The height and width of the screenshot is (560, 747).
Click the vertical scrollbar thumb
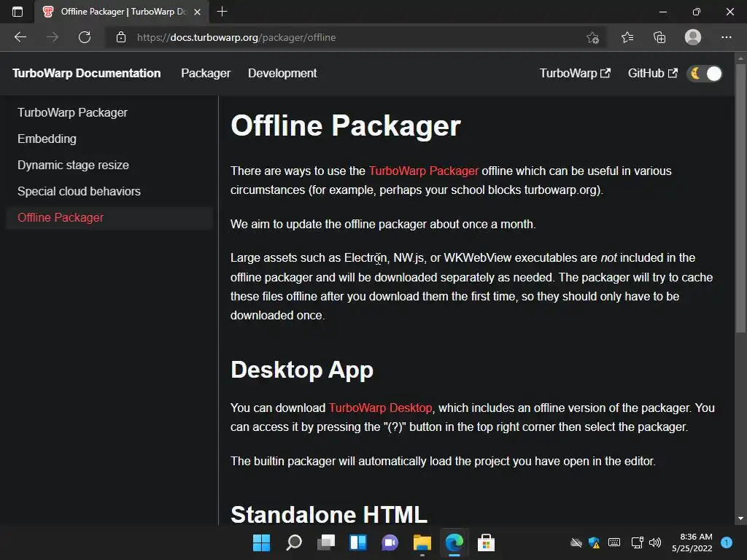pos(740,198)
